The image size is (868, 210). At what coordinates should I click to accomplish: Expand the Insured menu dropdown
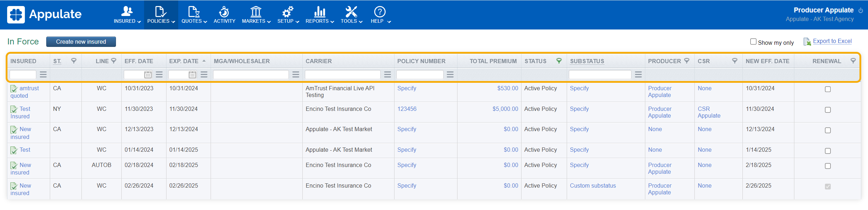click(x=127, y=15)
